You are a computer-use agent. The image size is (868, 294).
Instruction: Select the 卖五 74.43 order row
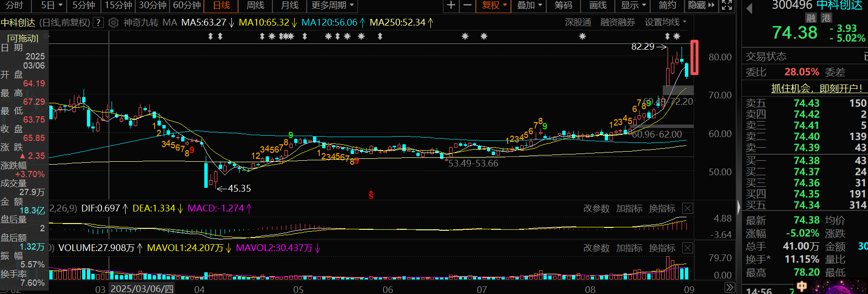pyautogui.click(x=805, y=103)
